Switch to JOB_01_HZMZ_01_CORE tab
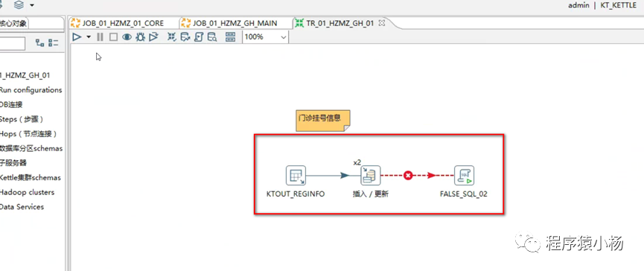The height and width of the screenshot is (271, 644). point(118,23)
